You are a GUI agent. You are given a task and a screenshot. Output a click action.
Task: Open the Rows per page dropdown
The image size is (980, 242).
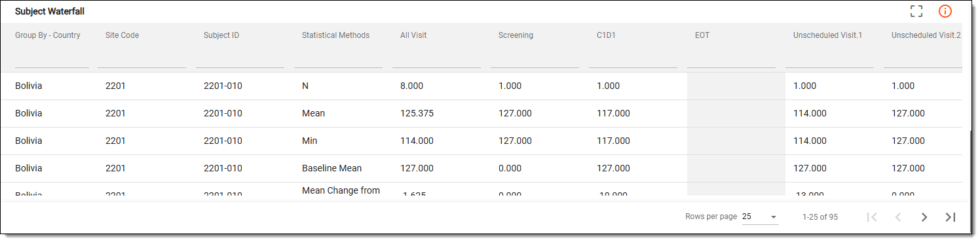pos(760,216)
